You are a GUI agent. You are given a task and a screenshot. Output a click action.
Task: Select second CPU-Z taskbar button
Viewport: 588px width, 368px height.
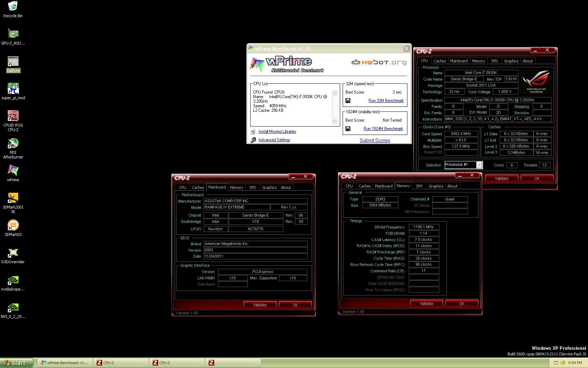177,363
